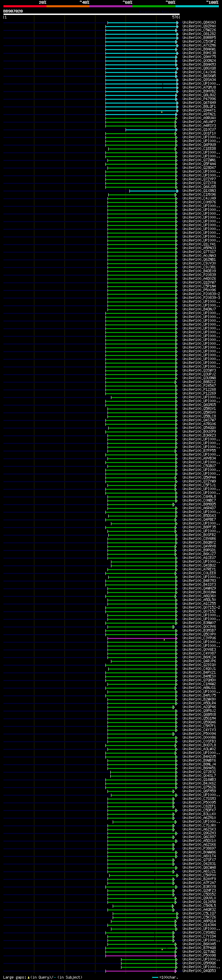Pick hit label UniRef100_A5PN33
This screenshot has height=980, width=222.
click(199, 248)
